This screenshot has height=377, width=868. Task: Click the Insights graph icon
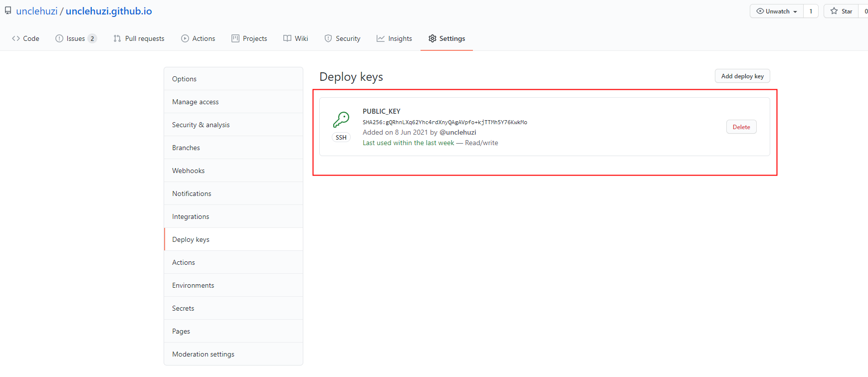point(381,38)
